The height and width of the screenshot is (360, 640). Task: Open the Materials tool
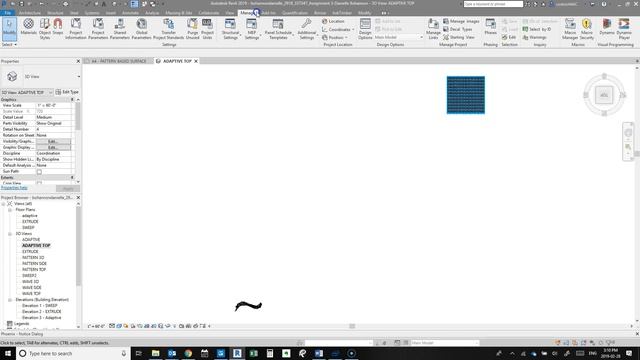[28, 29]
